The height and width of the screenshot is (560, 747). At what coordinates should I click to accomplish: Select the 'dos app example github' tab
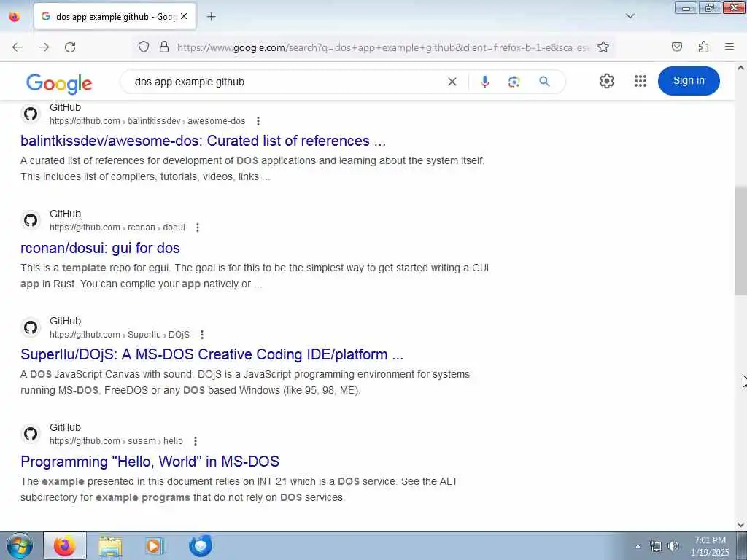[115, 16]
